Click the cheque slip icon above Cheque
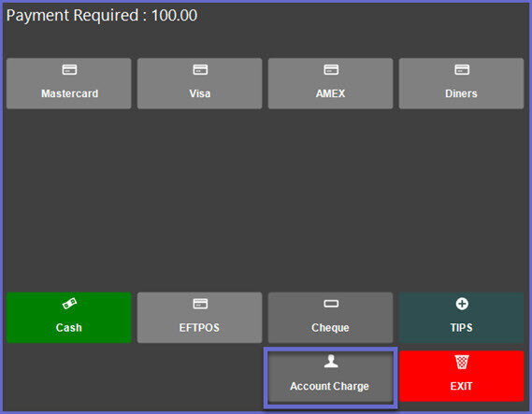The image size is (532, 414). pos(331,304)
